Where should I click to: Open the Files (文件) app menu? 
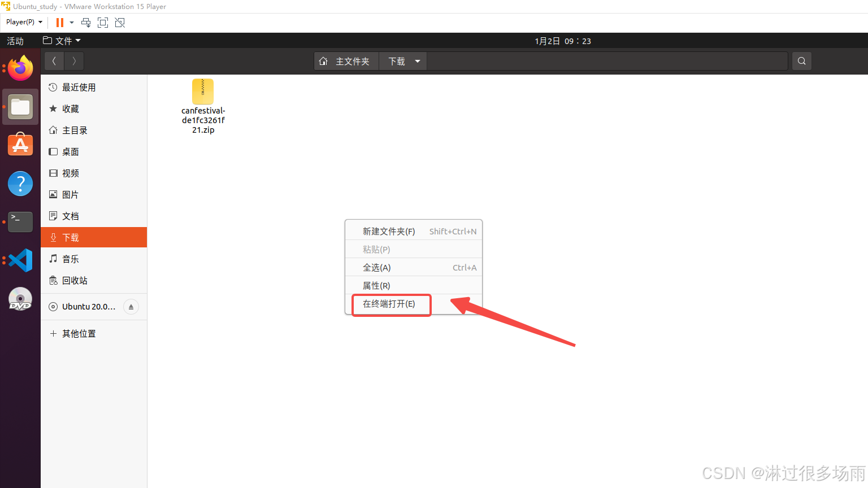62,41
